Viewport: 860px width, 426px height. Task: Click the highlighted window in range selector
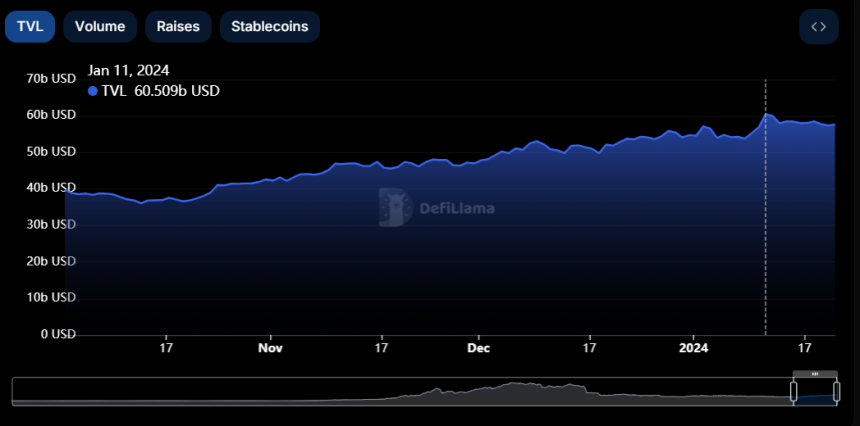tap(815, 394)
